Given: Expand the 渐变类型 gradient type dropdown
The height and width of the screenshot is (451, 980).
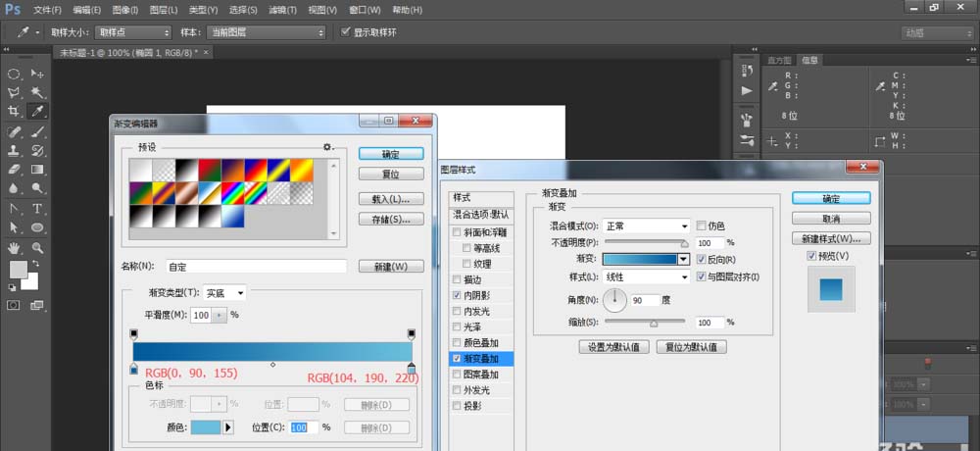Looking at the screenshot, I should pyautogui.click(x=224, y=292).
